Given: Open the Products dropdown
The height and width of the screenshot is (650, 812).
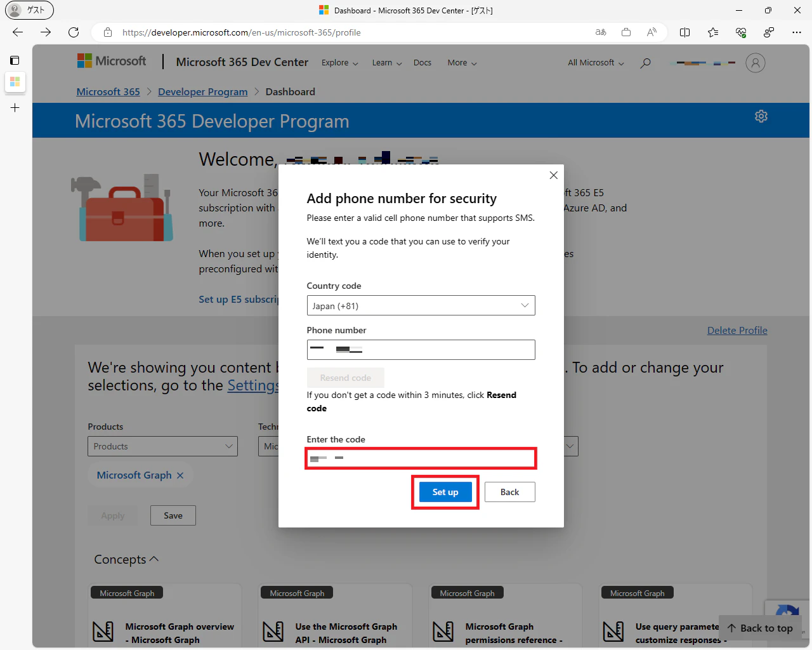Looking at the screenshot, I should (162, 446).
